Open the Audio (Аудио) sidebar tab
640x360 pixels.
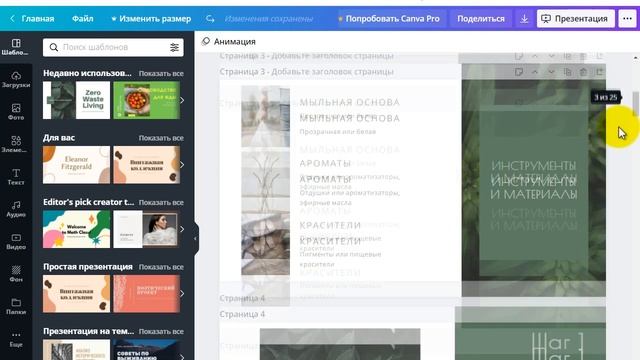[16, 209]
